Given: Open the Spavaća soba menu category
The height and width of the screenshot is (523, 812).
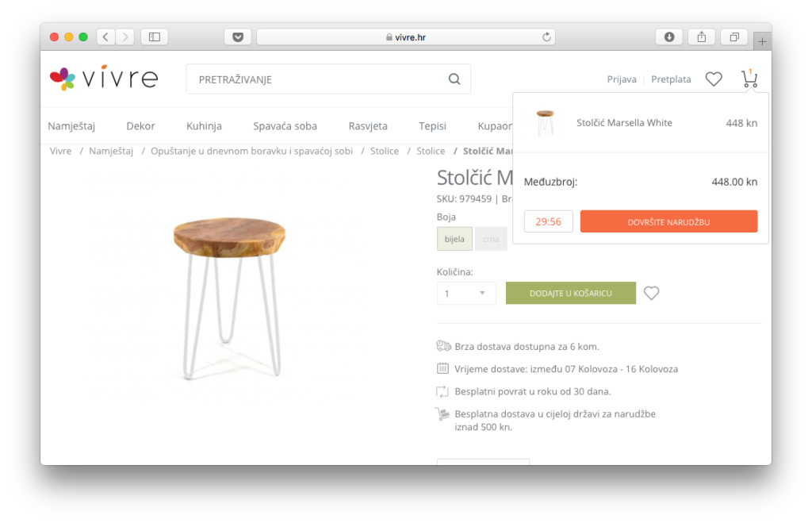Looking at the screenshot, I should pos(285,126).
